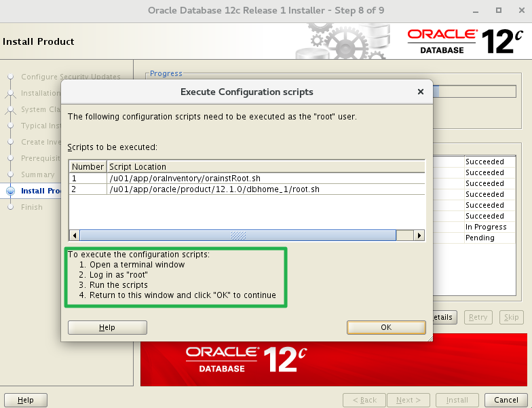The width and height of the screenshot is (532, 408).
Task: Click the installer's bottom-left Help button
Action: 26,401
